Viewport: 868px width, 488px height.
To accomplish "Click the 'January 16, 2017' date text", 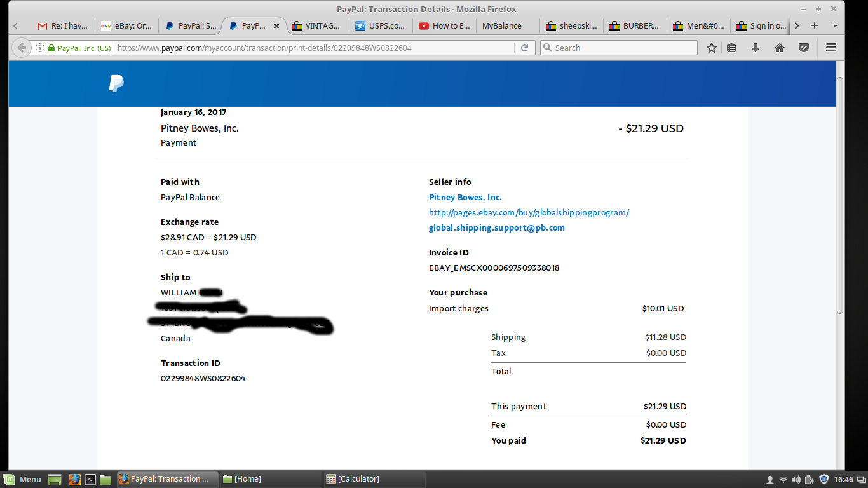I will (194, 112).
